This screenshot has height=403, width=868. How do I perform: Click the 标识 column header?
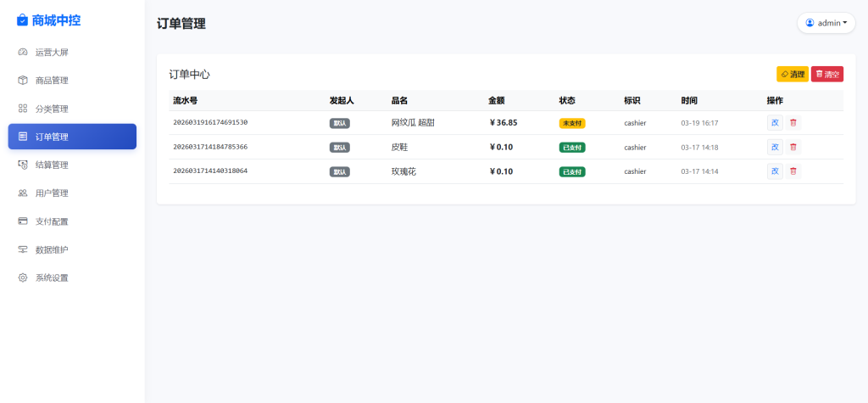click(x=632, y=100)
